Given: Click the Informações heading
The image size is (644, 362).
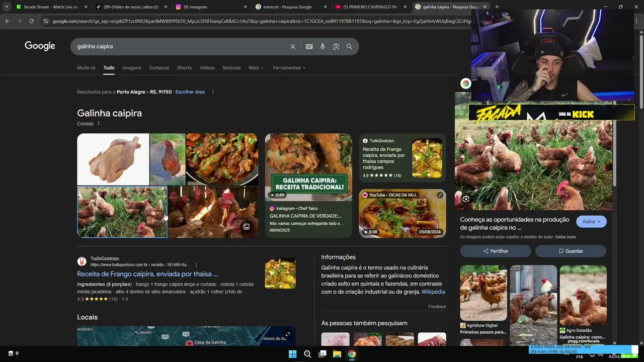Looking at the screenshot, I should point(338,257).
